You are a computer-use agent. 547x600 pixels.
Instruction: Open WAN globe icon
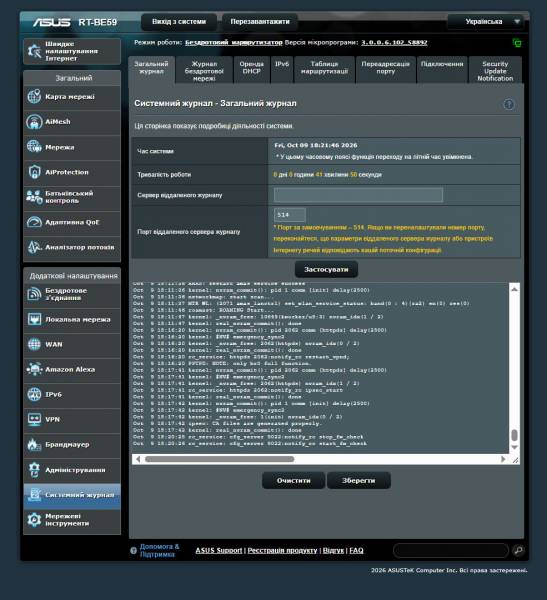tap(34, 344)
